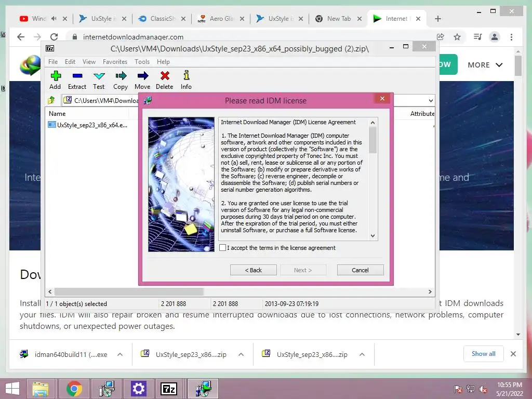Open File Explorer from taskbar
The height and width of the screenshot is (399, 532).
coord(41,389)
